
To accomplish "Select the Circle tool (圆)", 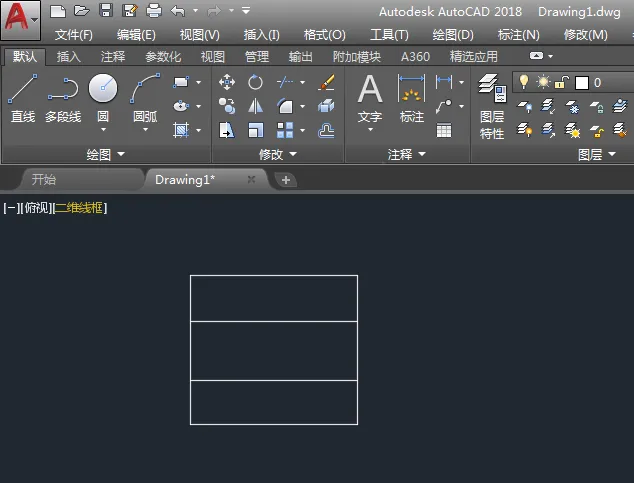I will [x=103, y=98].
